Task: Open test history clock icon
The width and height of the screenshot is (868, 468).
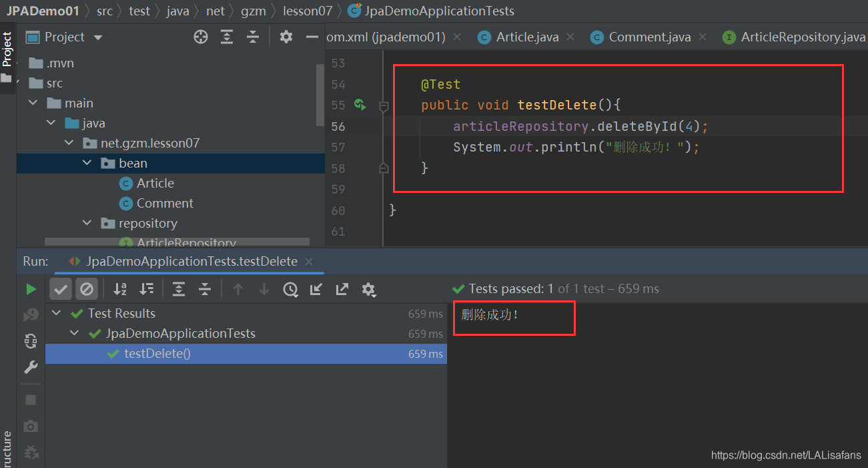Action: pyautogui.click(x=290, y=289)
